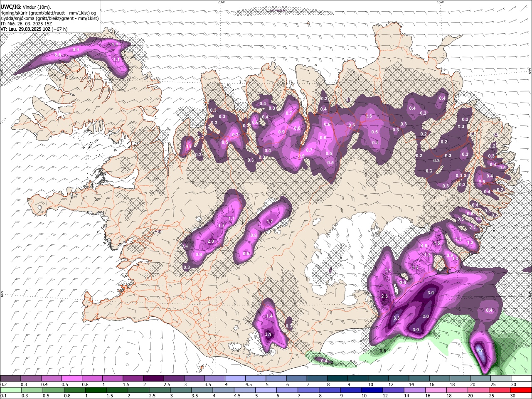Click the black '0.8' label on green rain area
Viewport: 532px width, 399px height.
[383, 351]
